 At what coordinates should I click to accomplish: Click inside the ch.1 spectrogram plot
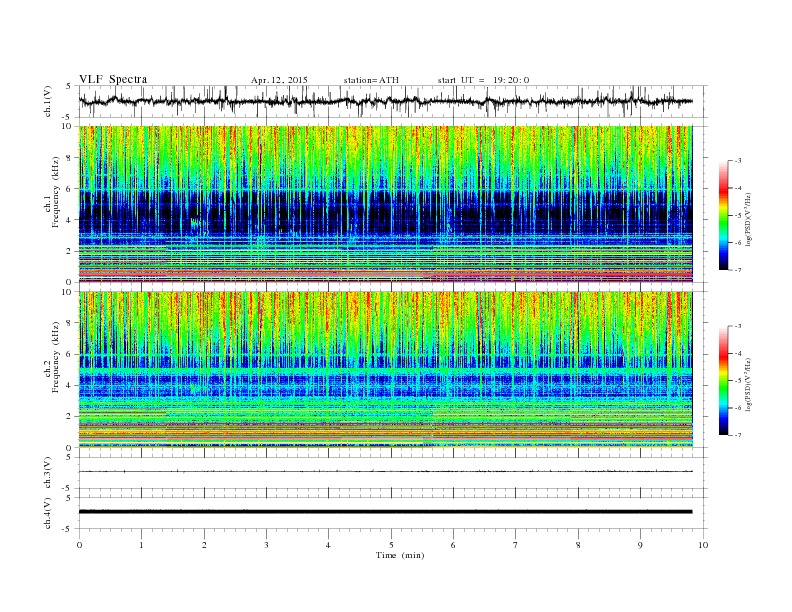(385, 204)
